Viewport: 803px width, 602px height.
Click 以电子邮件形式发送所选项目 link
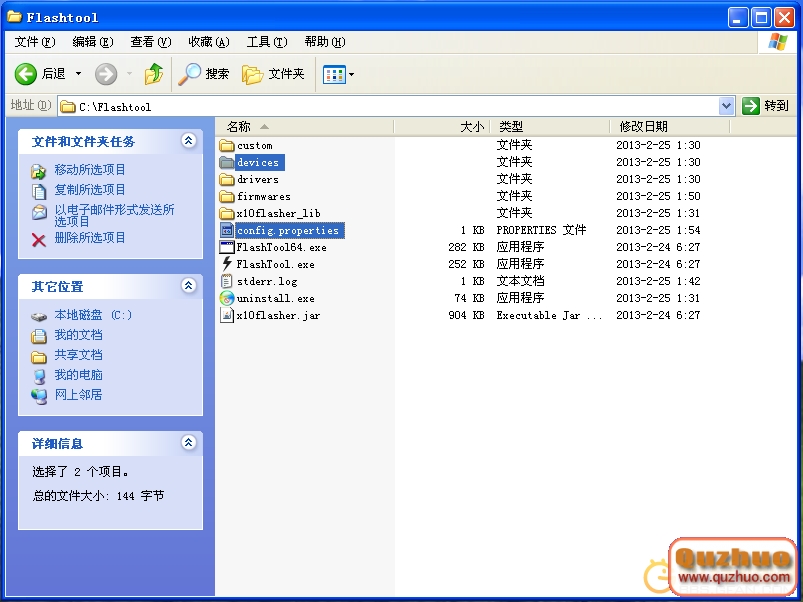(x=114, y=216)
